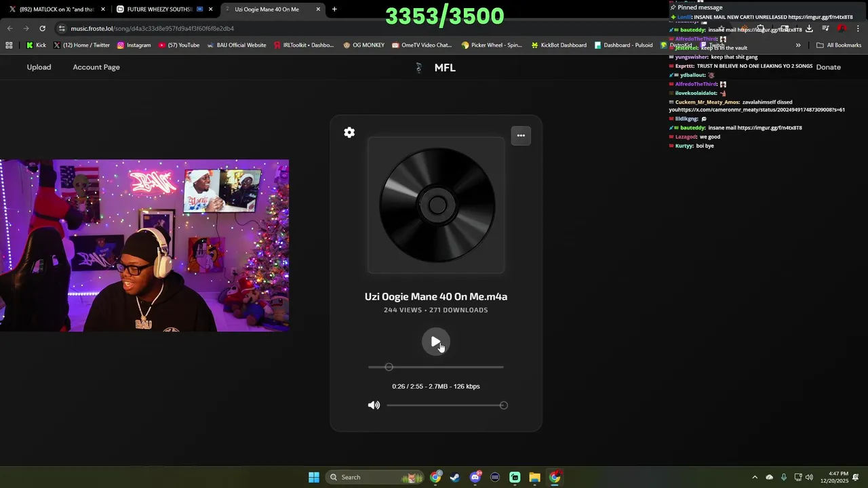Viewport: 868px width, 488px height.
Task: Open the Home / Twitter bookmark
Action: tap(81, 45)
